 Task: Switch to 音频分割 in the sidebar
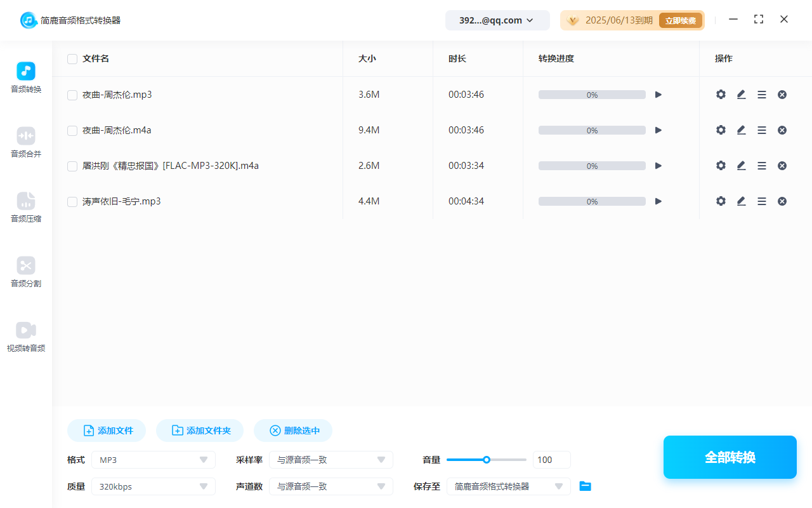pyautogui.click(x=26, y=272)
